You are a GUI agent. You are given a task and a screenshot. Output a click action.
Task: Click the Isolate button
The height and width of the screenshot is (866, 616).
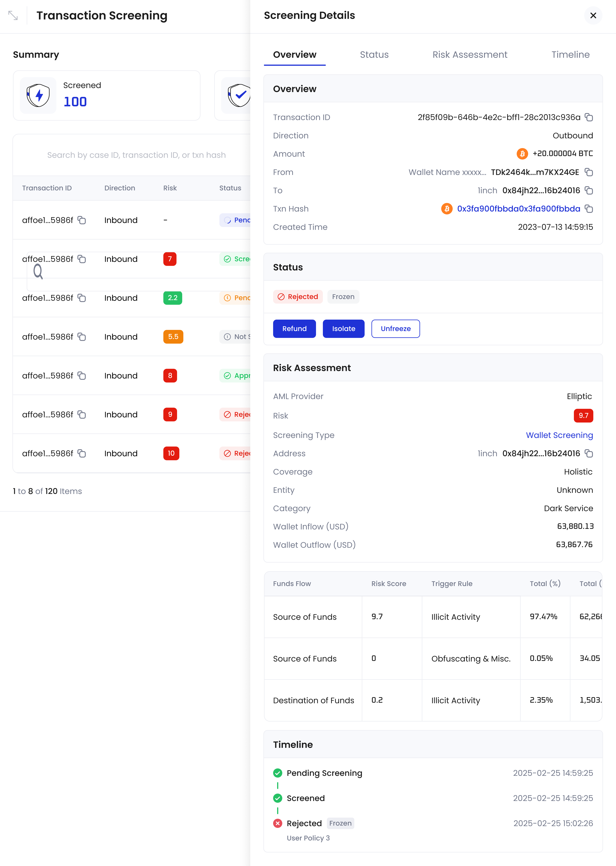tap(343, 329)
